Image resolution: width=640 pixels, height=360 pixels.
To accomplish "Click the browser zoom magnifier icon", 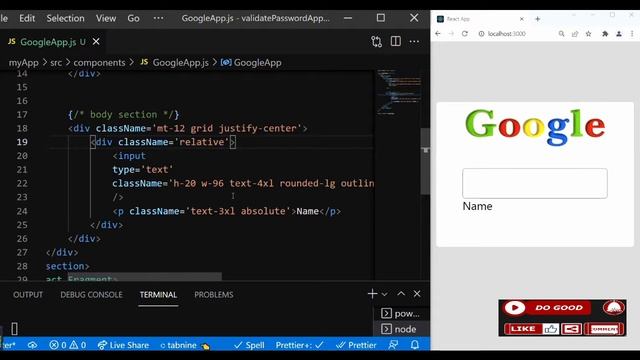I will pyautogui.click(x=562, y=34).
